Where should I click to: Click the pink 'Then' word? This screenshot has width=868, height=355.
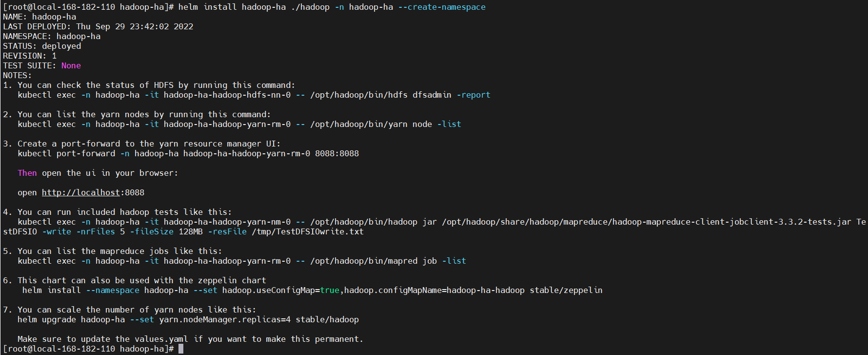point(27,173)
